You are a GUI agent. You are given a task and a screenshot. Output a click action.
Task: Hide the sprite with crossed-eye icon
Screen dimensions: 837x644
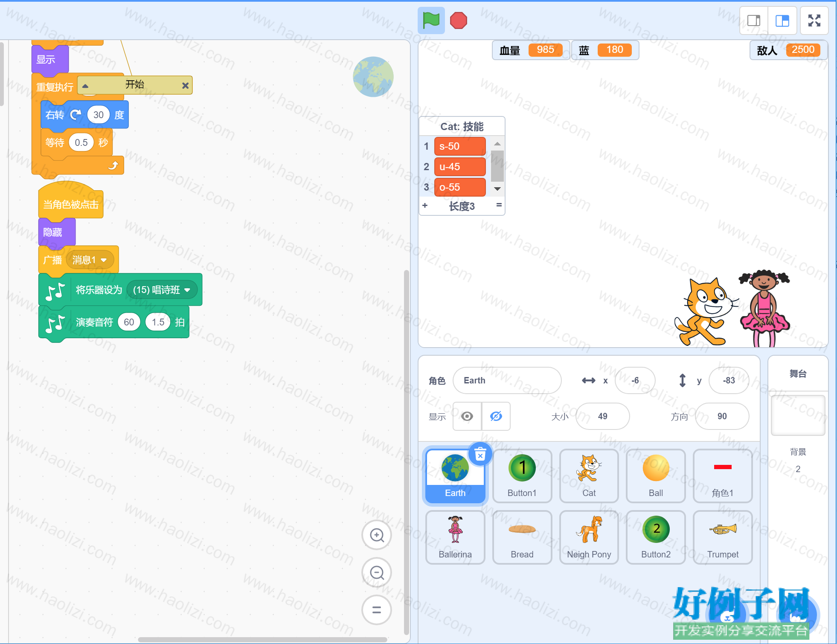[x=496, y=416]
